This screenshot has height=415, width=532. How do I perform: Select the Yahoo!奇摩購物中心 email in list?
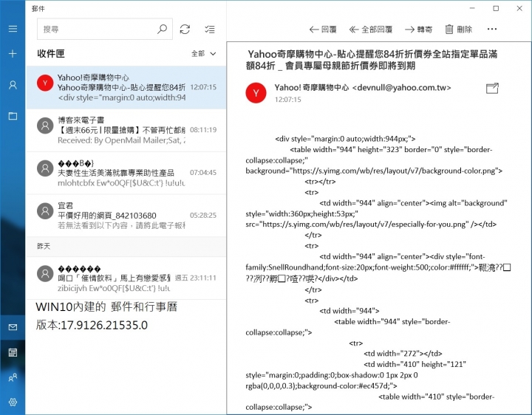click(x=126, y=87)
